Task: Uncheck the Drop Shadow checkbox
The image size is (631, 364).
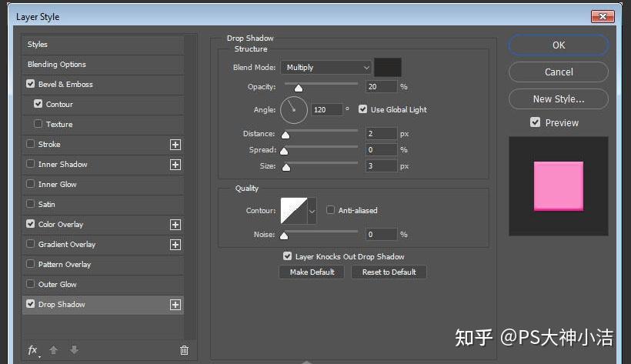Action: coord(30,304)
